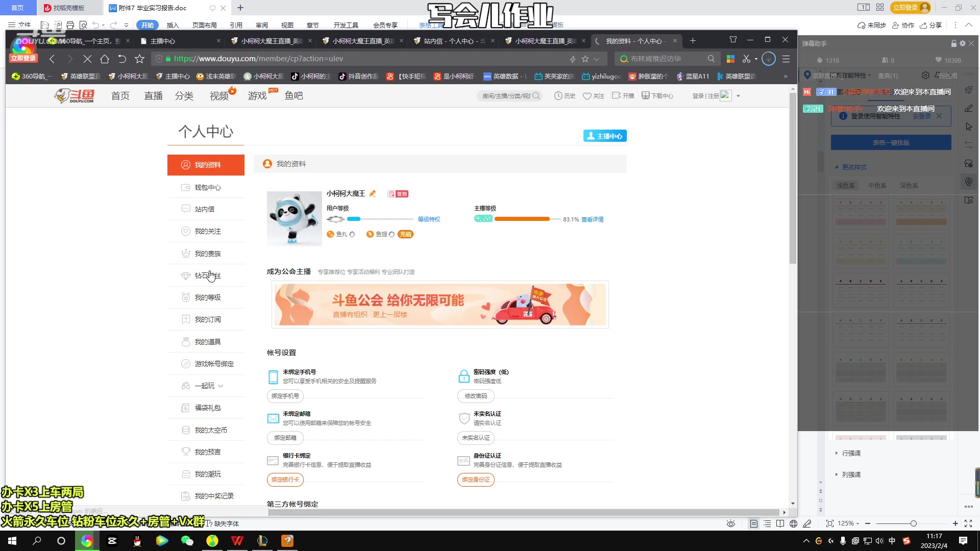This screenshot has height=551, width=980.
Task: Click 绑定身份证 button
Action: click(x=476, y=480)
